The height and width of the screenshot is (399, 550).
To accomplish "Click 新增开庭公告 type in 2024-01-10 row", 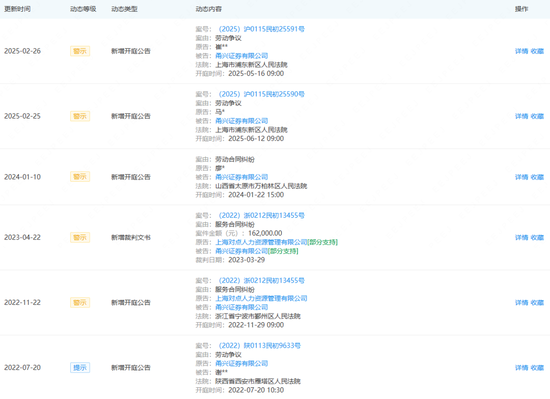I will pyautogui.click(x=131, y=177).
